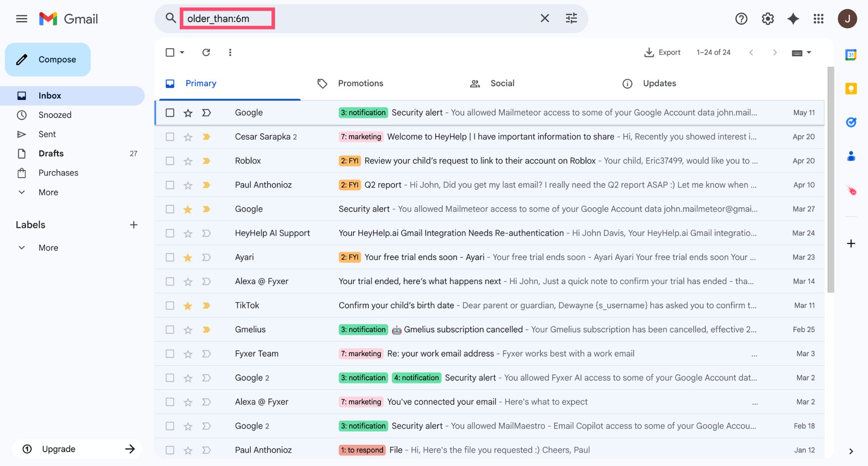This screenshot has width=868, height=466.
Task: Open Google Calendar side panel icon
Action: (x=851, y=55)
